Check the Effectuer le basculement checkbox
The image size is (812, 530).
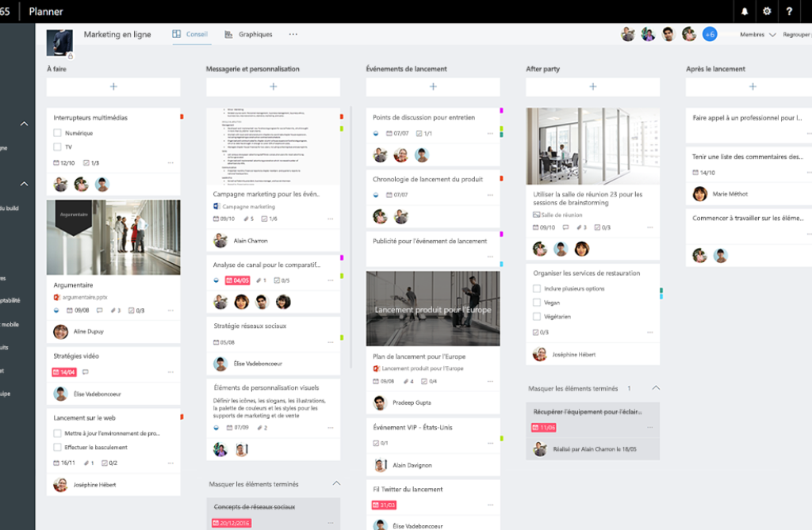click(x=57, y=448)
